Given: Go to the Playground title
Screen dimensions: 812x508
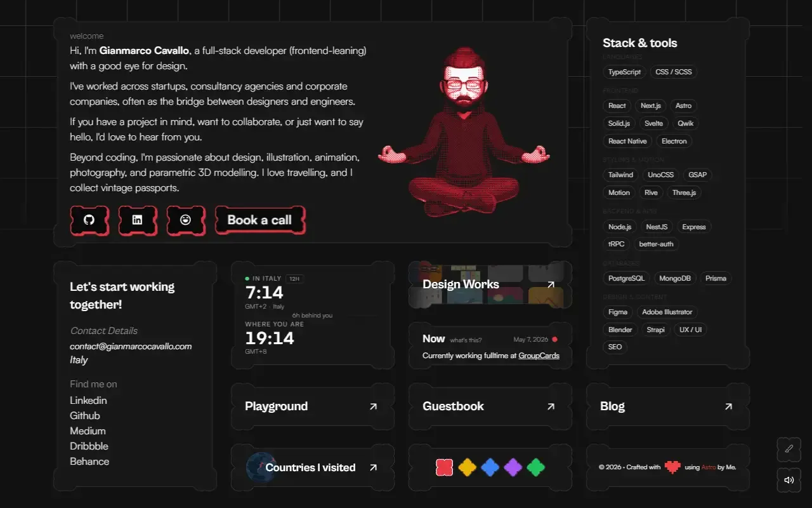Looking at the screenshot, I should click(276, 406).
